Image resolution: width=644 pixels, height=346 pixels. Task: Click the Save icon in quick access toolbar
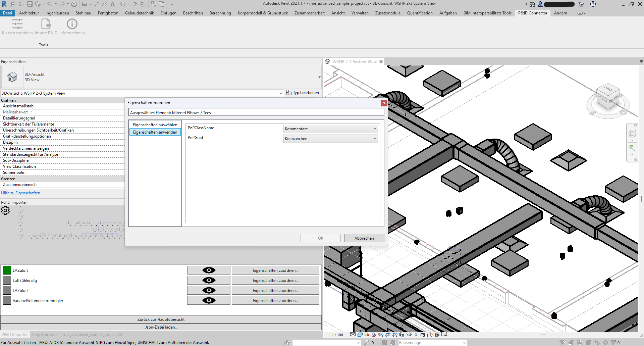31,4
